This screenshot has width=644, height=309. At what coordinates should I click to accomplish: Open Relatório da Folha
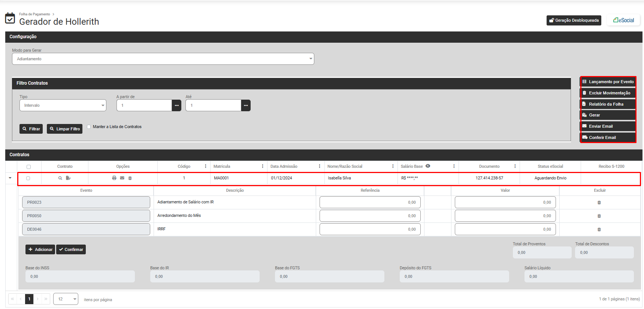point(608,104)
